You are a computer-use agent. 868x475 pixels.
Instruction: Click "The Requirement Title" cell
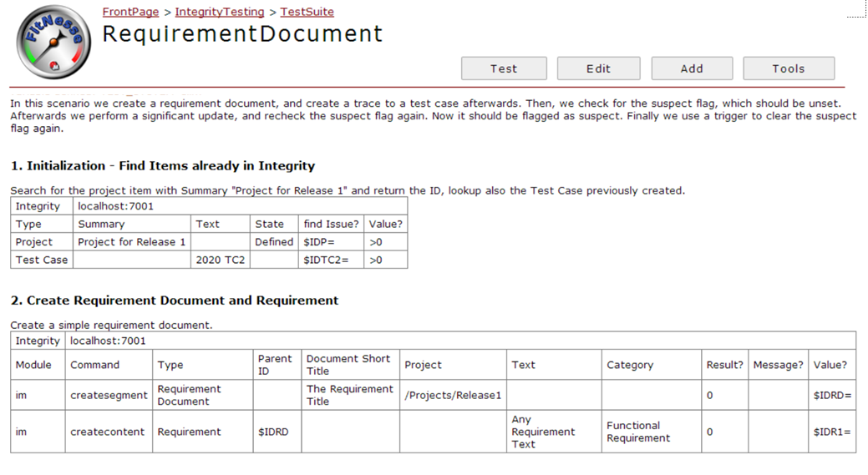[x=350, y=395]
